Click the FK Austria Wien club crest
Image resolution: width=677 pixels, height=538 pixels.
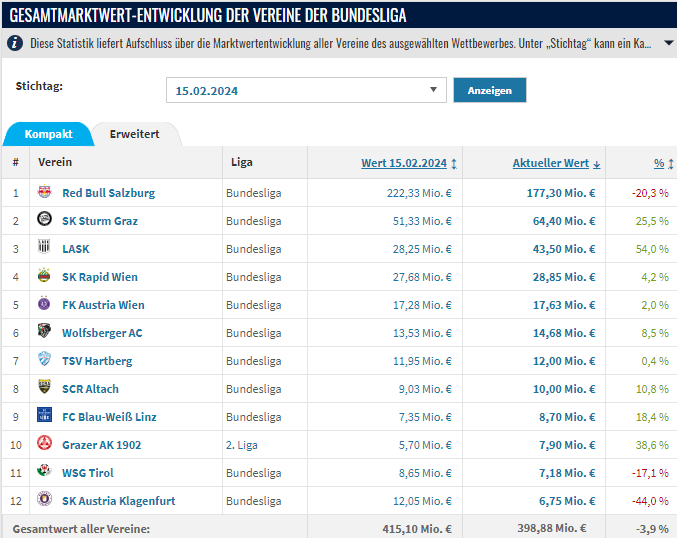[x=44, y=303]
